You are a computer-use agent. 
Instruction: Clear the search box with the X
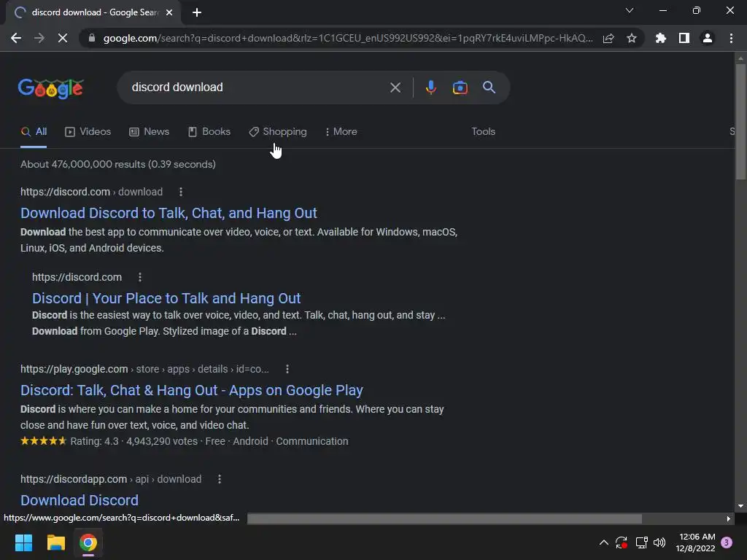[x=395, y=87]
